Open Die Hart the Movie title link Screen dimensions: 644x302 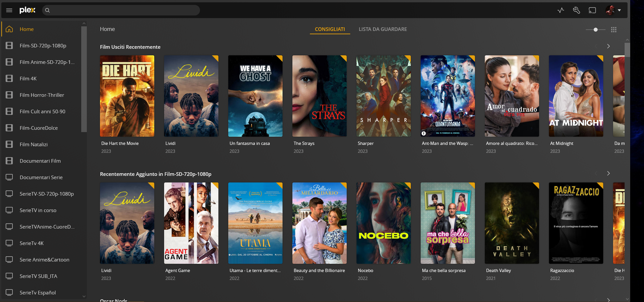point(120,144)
